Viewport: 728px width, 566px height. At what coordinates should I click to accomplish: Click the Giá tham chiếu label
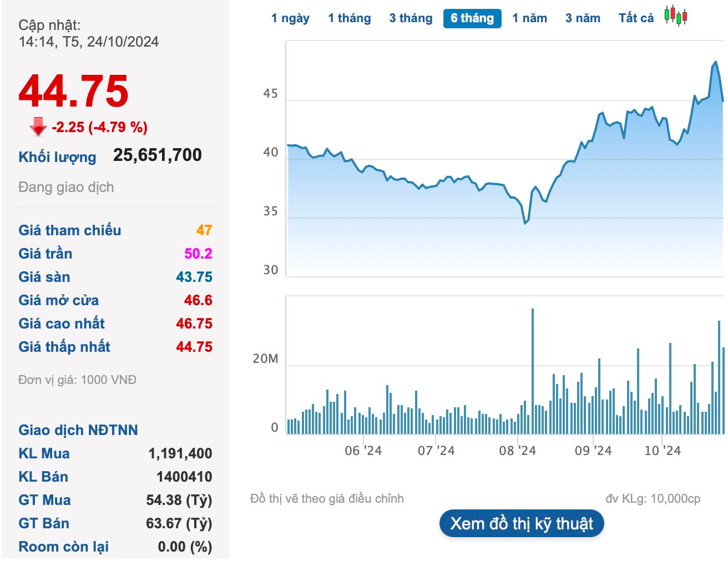click(70, 230)
